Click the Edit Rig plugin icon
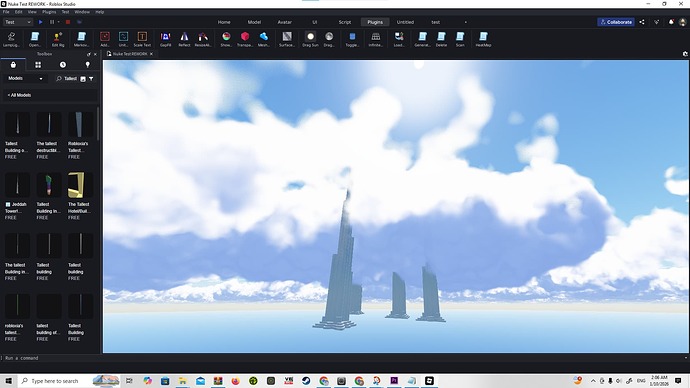690x388 pixels. point(58,39)
